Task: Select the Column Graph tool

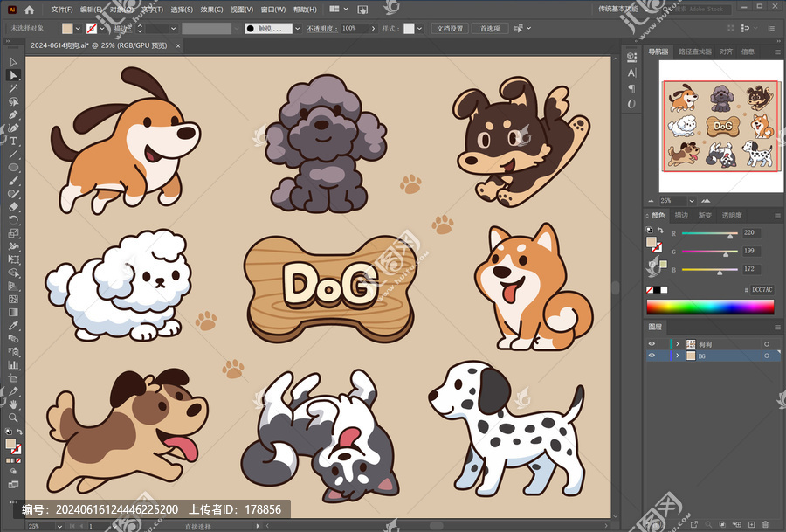Action: [x=13, y=365]
